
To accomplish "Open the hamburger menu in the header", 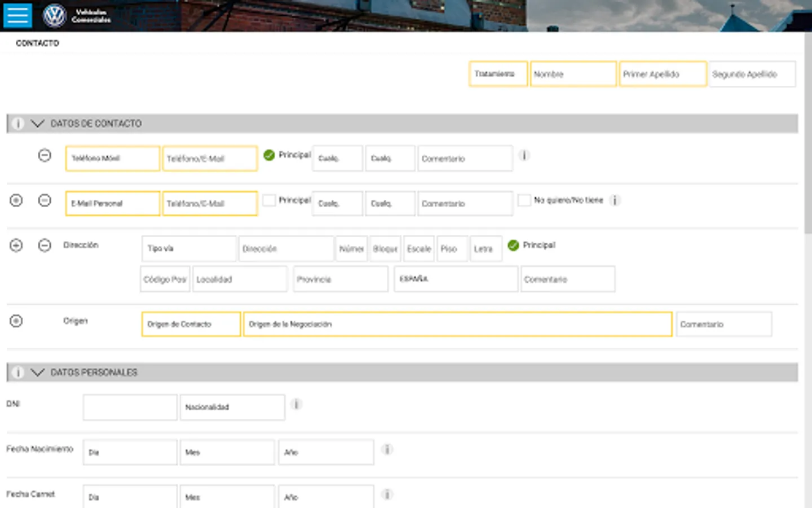I will 17,15.
